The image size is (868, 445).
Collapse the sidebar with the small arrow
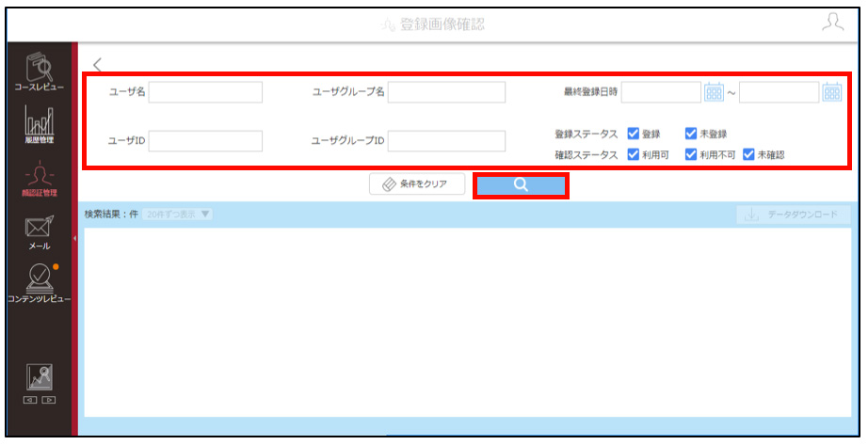pyautogui.click(x=74, y=239)
